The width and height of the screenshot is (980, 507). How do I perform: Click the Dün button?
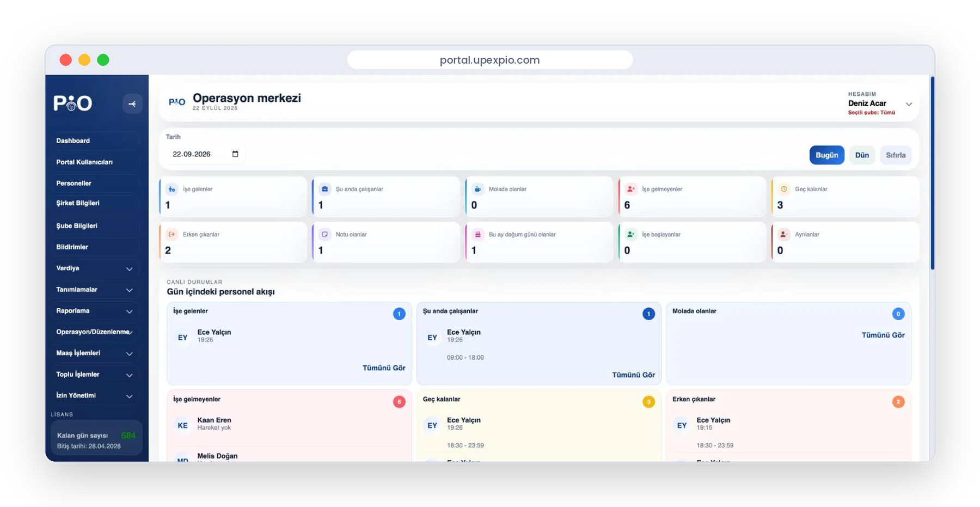(x=862, y=155)
